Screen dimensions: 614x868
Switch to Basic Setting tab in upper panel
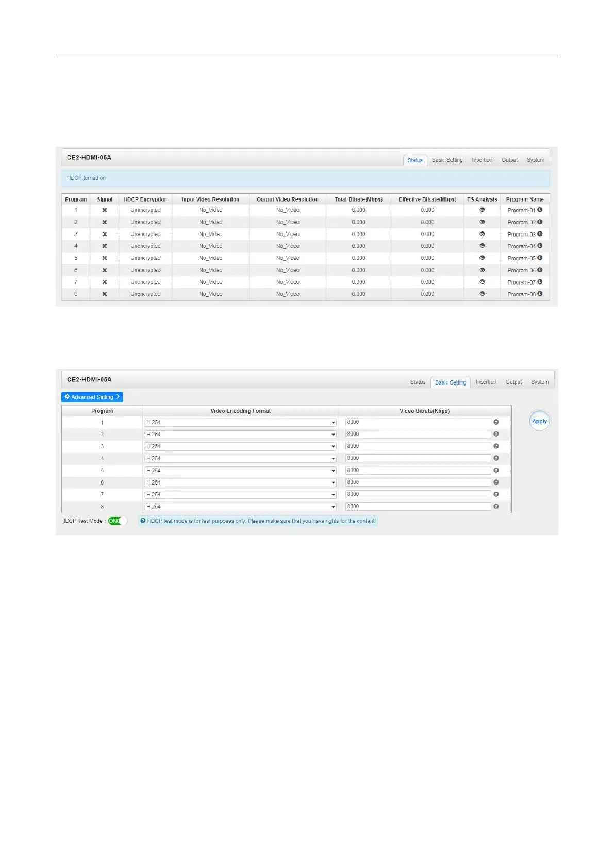pos(447,160)
